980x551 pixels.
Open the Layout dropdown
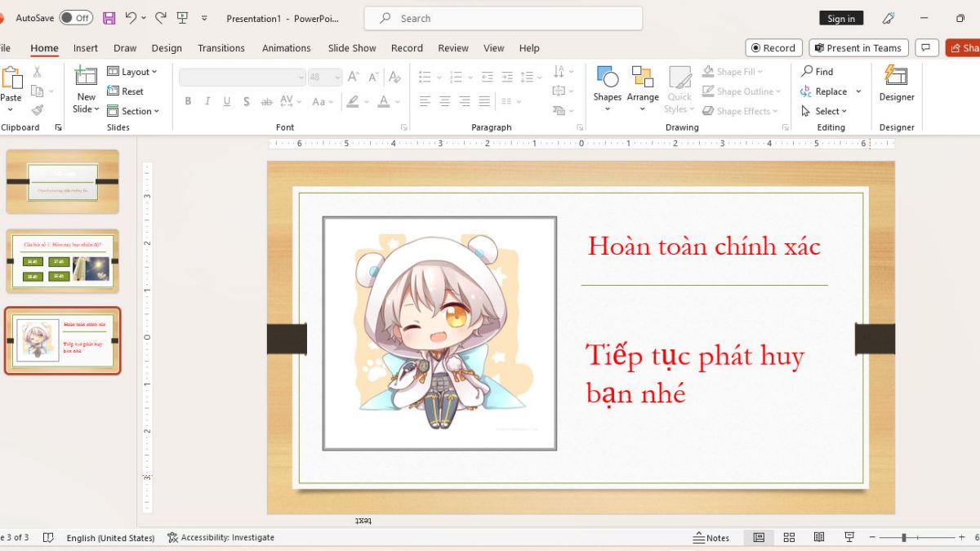tap(134, 71)
